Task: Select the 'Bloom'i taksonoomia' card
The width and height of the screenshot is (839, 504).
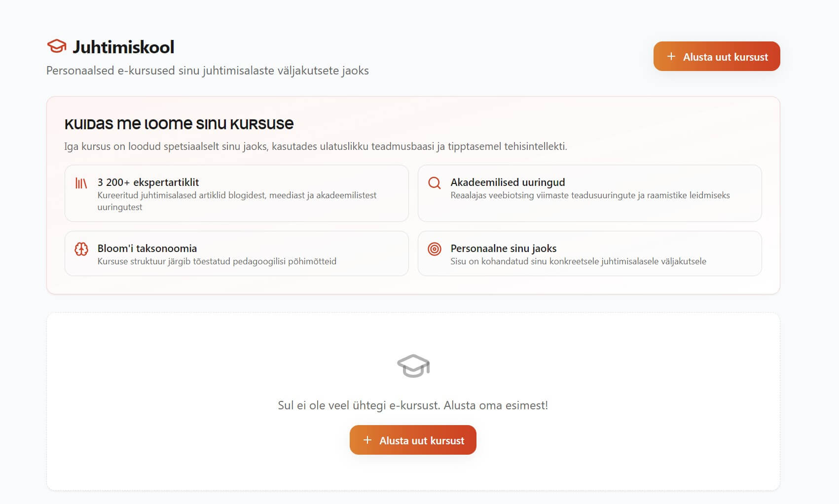Action: (237, 253)
